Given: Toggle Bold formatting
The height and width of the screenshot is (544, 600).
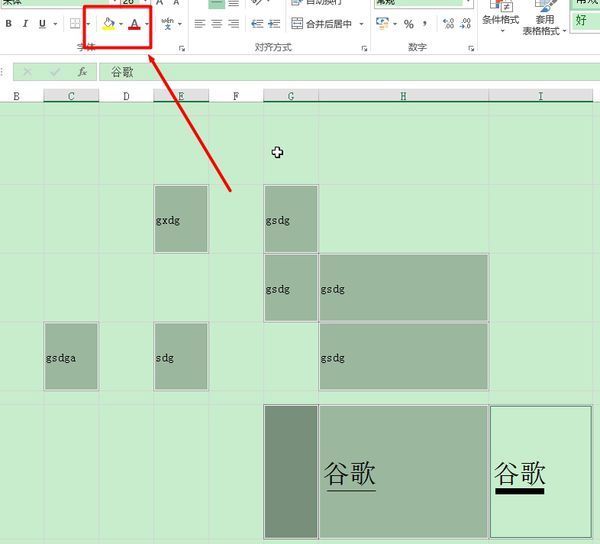Looking at the screenshot, I should [8, 24].
